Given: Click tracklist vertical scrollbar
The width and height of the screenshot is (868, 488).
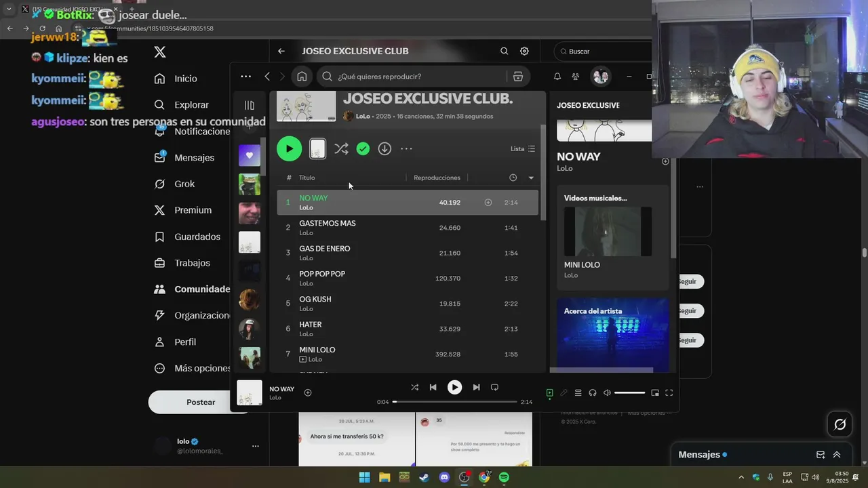Looking at the screenshot, I should pyautogui.click(x=542, y=173).
